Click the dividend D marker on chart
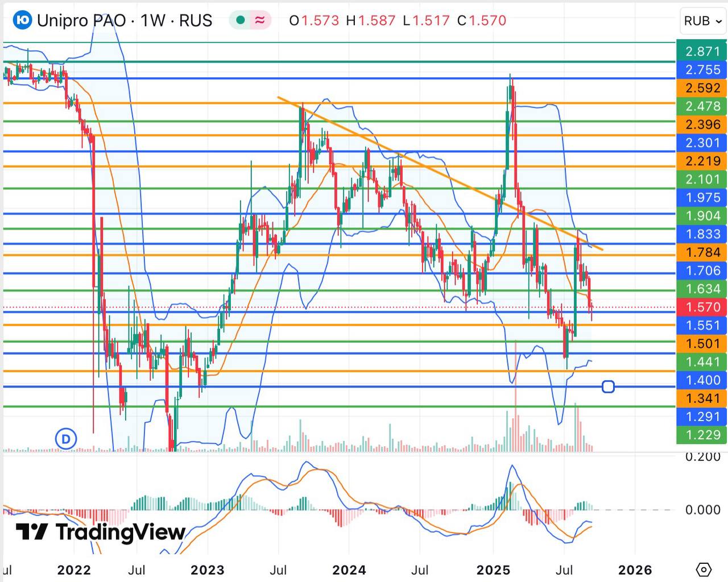This screenshot has width=728, height=582. point(66,439)
